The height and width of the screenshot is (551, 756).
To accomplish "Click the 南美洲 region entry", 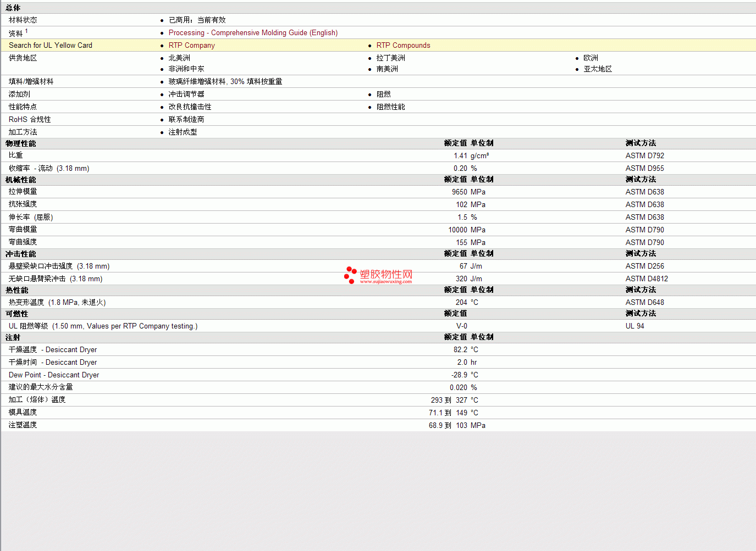I will point(387,69).
